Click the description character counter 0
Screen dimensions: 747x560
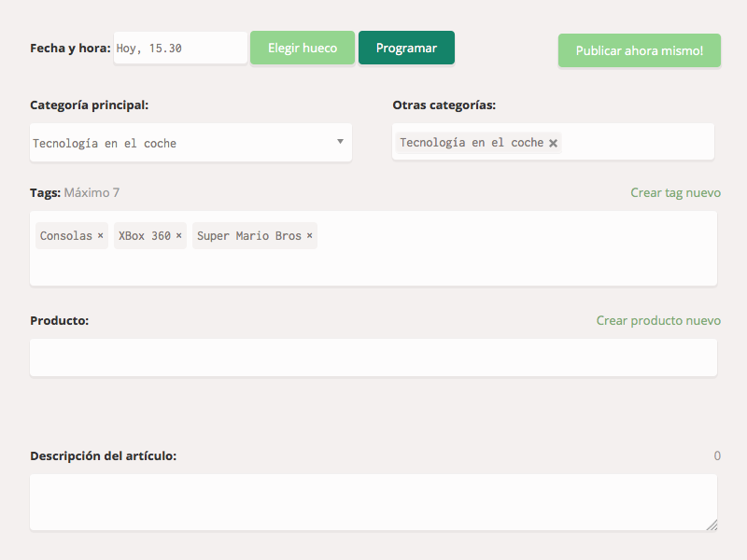(717, 455)
